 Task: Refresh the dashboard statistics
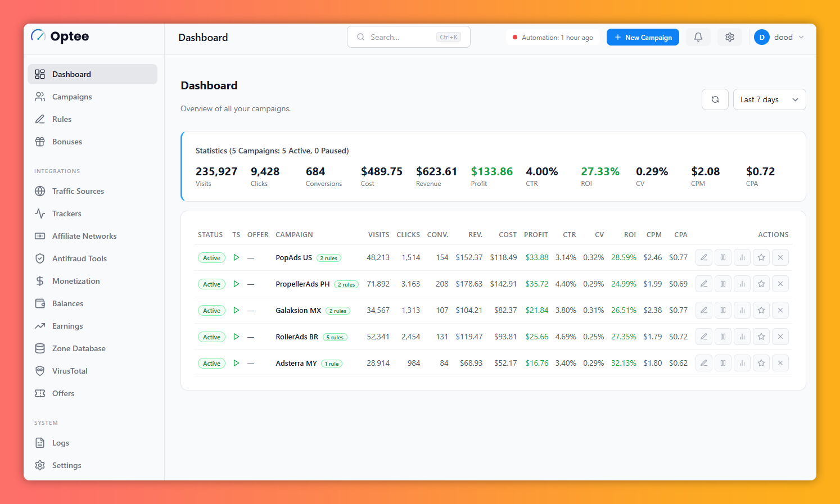[715, 99]
